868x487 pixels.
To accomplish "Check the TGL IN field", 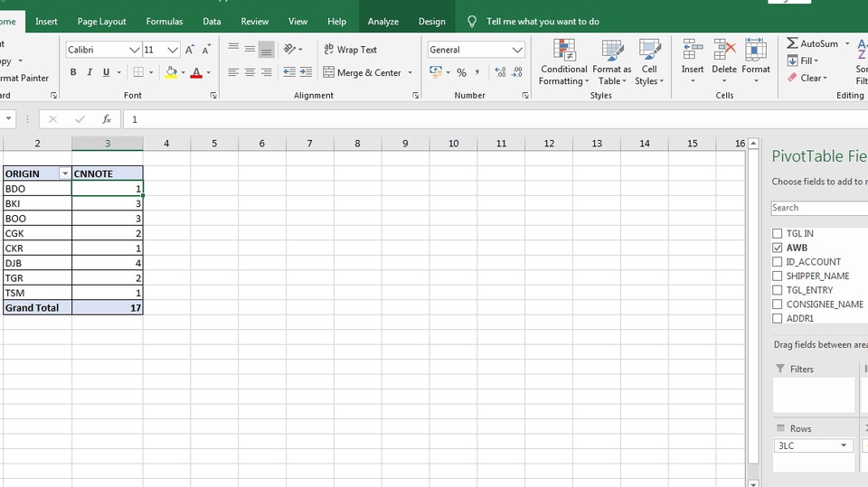I will (x=778, y=233).
